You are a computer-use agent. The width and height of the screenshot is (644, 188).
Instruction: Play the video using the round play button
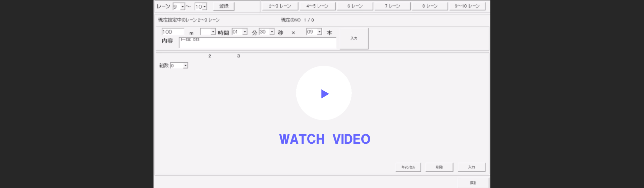point(324,93)
